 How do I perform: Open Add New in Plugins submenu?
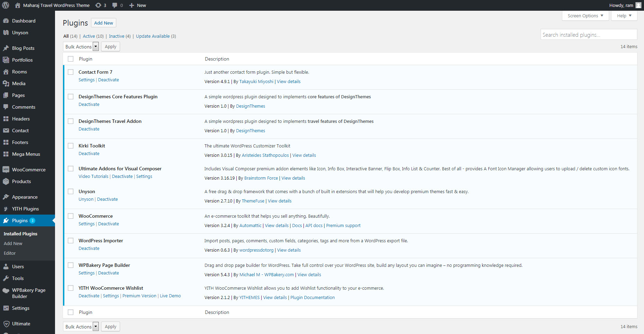(13, 243)
